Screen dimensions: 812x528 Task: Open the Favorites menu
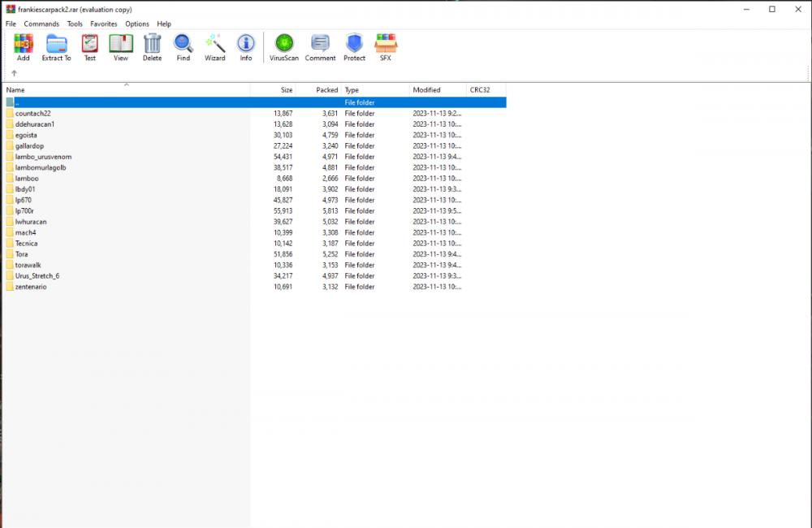104,24
